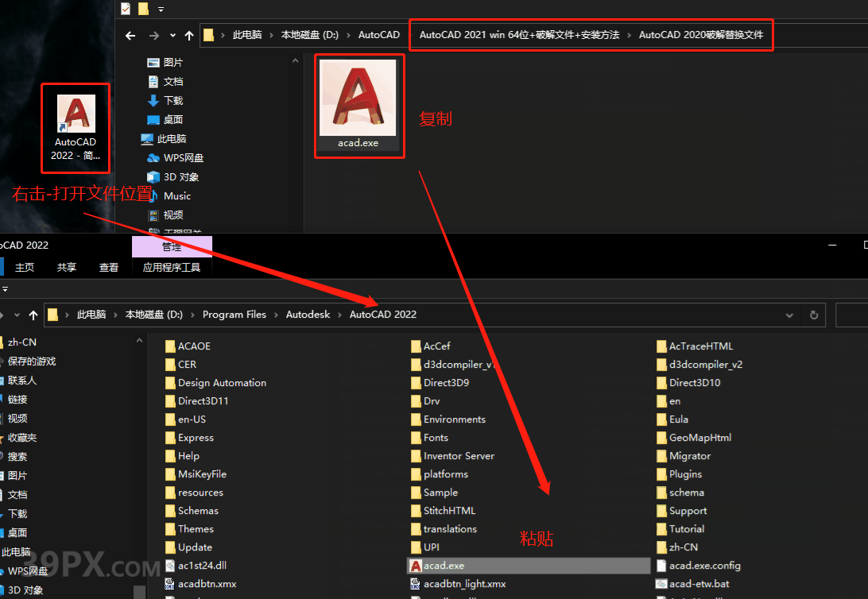Select the ac1st24.dll file
Image resolution: width=868 pixels, height=599 pixels.
click(x=196, y=566)
